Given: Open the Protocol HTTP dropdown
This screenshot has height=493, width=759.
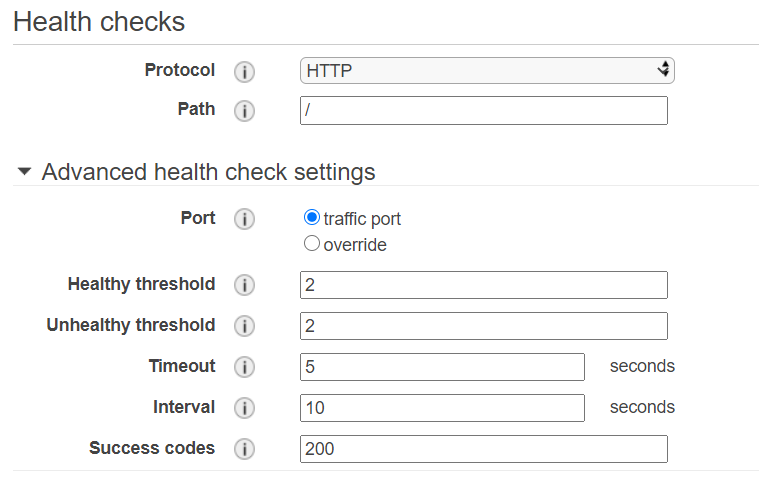Looking at the screenshot, I should 487,70.
